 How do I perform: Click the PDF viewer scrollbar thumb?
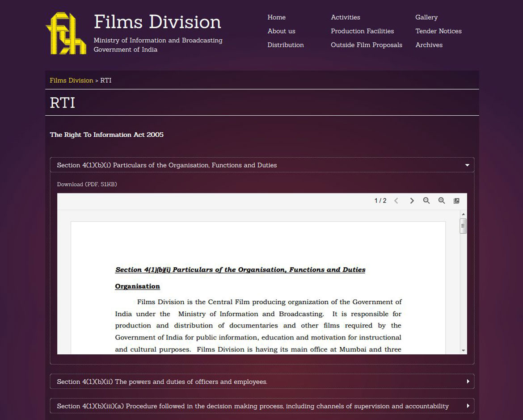pos(463,226)
